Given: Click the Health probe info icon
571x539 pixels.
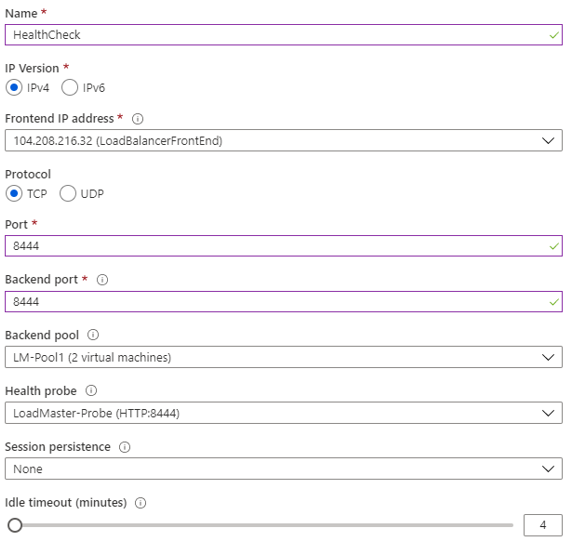Looking at the screenshot, I should (91, 391).
